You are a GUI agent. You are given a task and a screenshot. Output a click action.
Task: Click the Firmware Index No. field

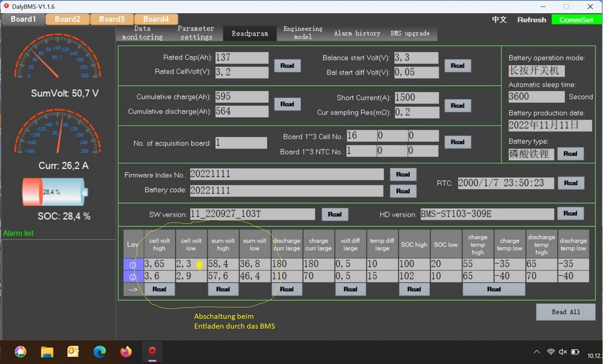coord(287,174)
